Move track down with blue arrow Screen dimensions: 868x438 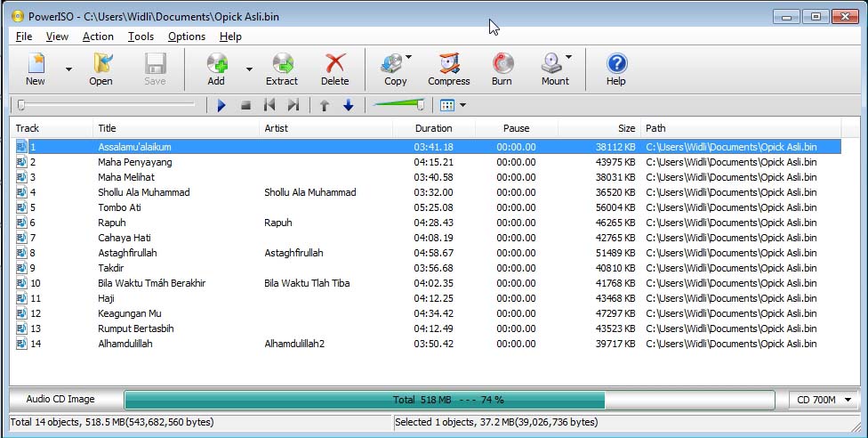(349, 105)
